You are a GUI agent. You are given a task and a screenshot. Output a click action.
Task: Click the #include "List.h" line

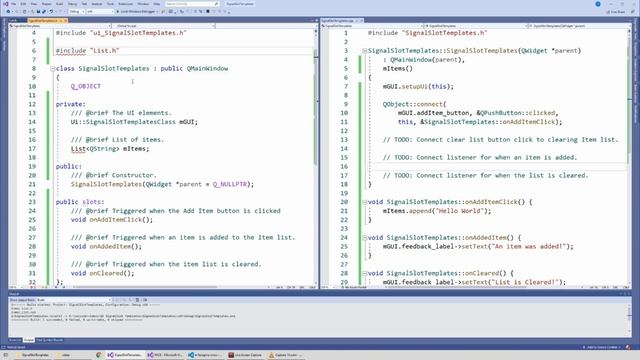pos(87,51)
